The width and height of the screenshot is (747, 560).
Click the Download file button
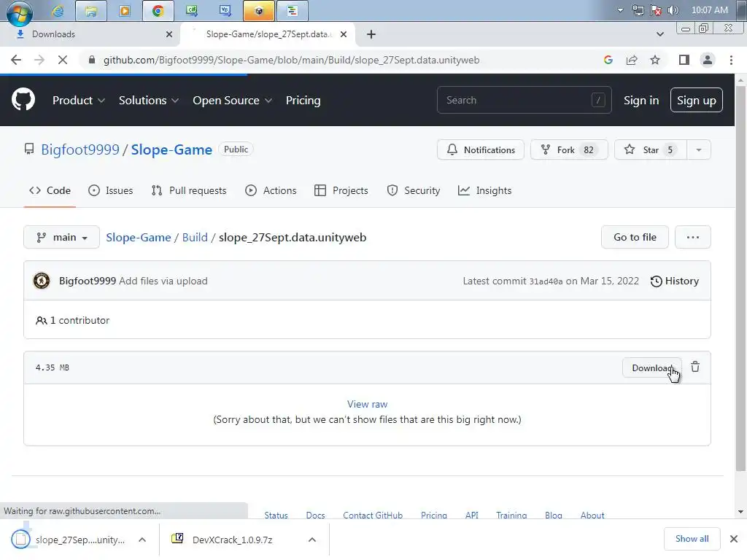pos(651,367)
